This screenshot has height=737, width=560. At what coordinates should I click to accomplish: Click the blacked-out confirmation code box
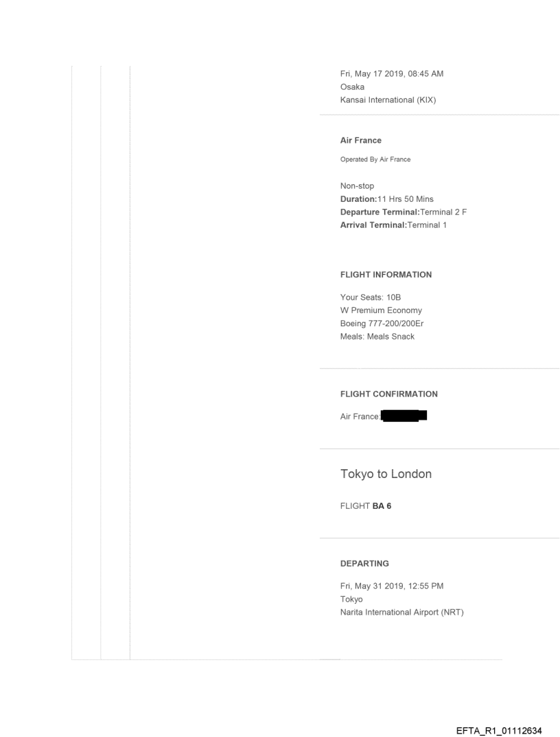tap(404, 416)
